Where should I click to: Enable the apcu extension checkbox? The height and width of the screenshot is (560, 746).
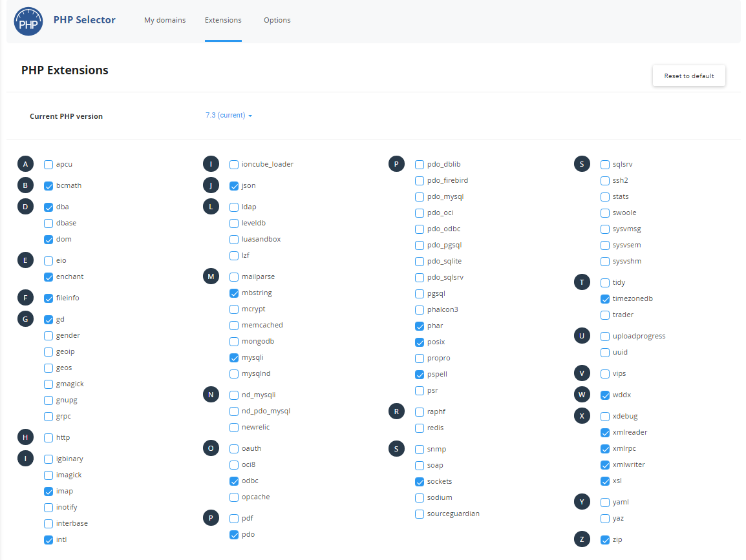coord(48,165)
